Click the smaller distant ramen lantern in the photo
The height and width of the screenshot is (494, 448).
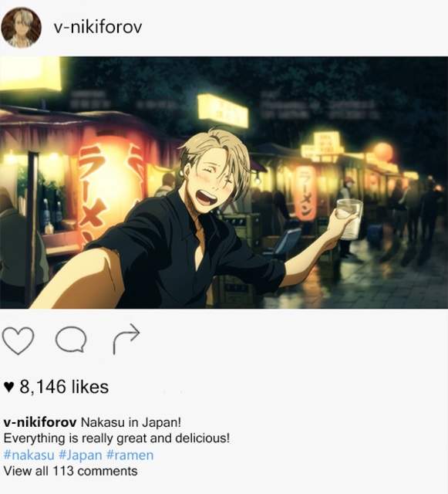(305, 193)
